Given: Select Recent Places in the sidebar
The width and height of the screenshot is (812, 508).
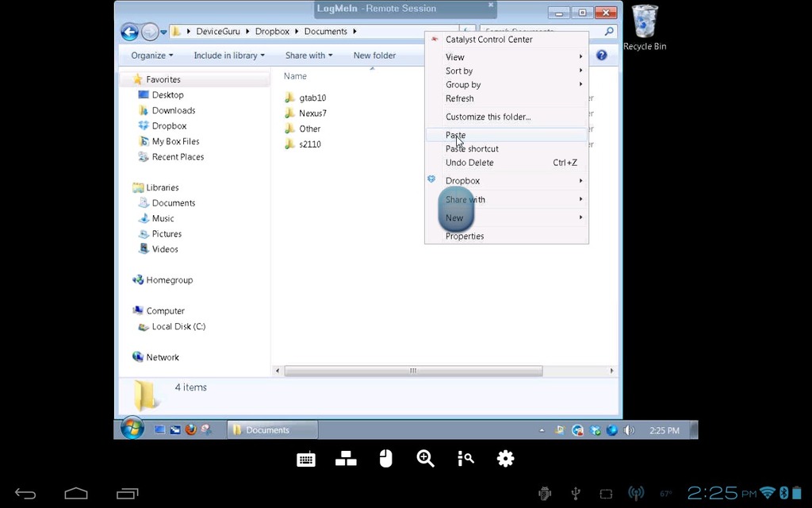Looking at the screenshot, I should [171, 156].
